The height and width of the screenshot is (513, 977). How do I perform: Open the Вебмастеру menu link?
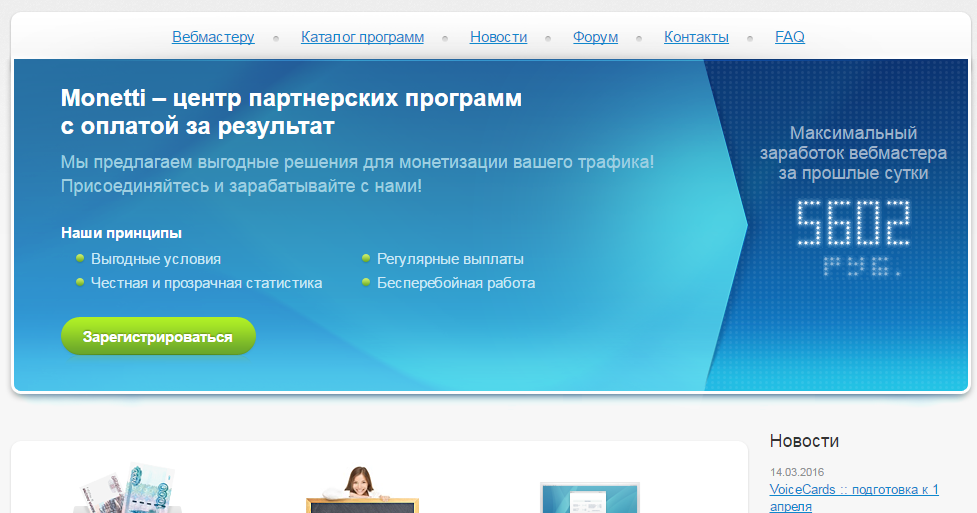[x=213, y=37]
